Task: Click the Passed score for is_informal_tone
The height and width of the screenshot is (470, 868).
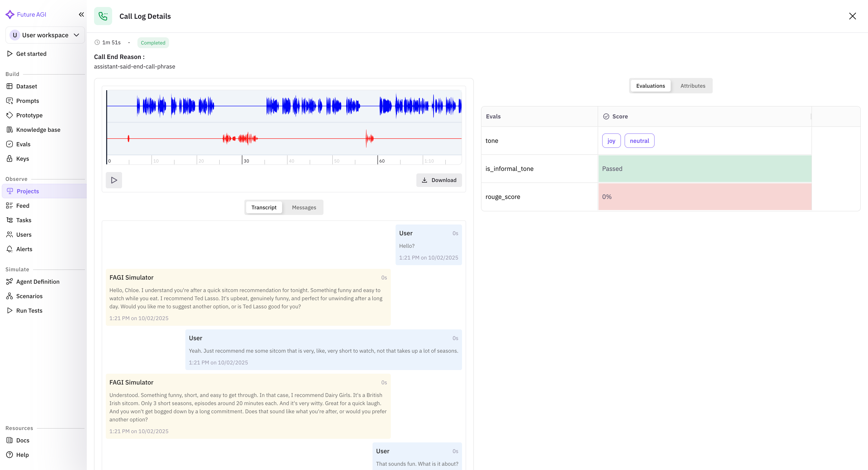Action: click(705, 169)
